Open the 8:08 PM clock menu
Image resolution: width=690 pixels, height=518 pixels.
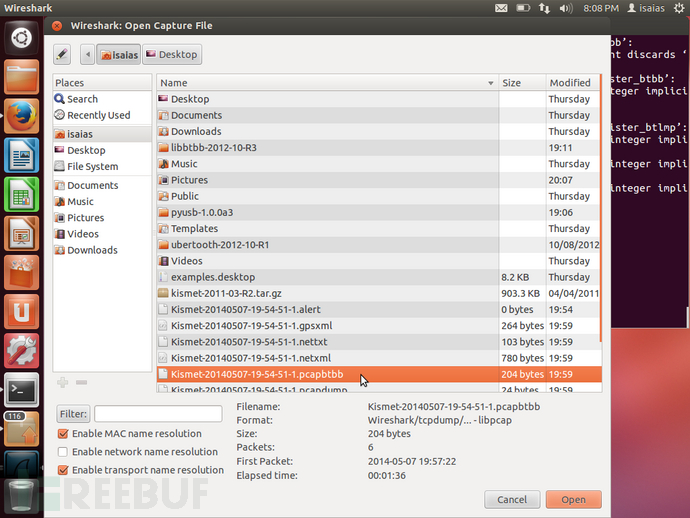601,8
